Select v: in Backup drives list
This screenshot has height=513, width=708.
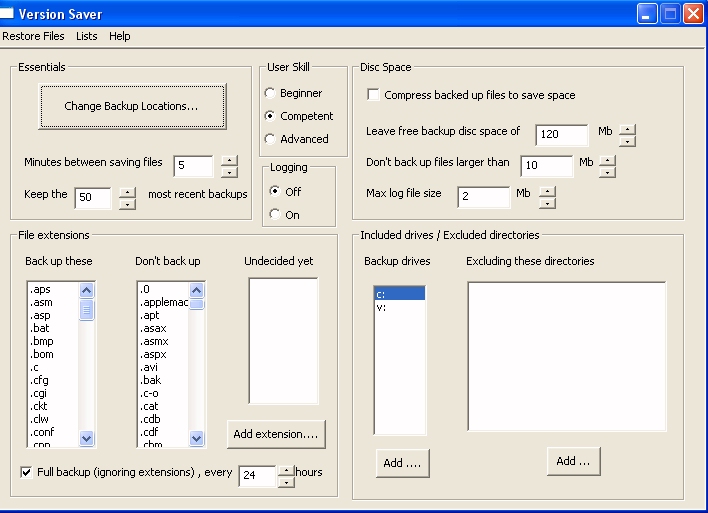tap(400, 308)
